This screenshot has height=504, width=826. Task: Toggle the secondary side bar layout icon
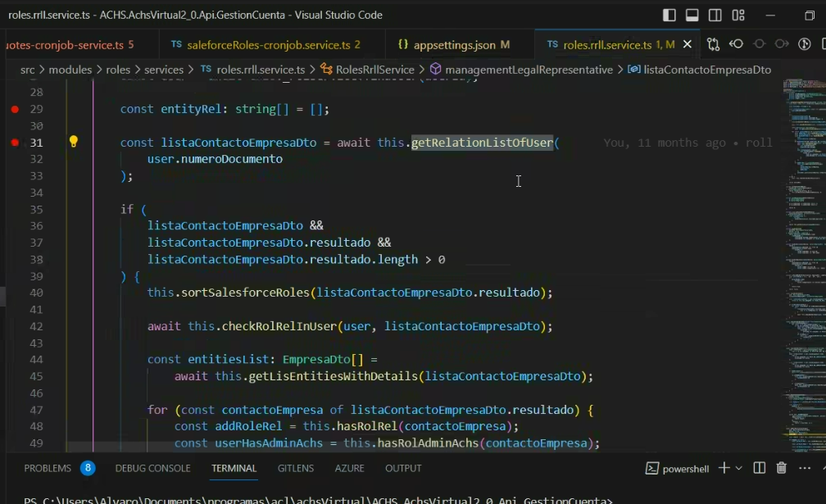tap(715, 16)
